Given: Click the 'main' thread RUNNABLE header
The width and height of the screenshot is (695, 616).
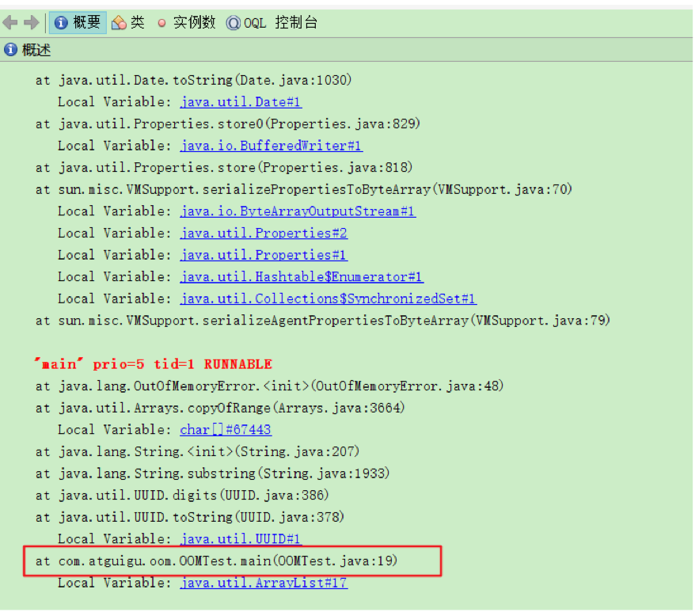Looking at the screenshot, I should click(x=153, y=364).
